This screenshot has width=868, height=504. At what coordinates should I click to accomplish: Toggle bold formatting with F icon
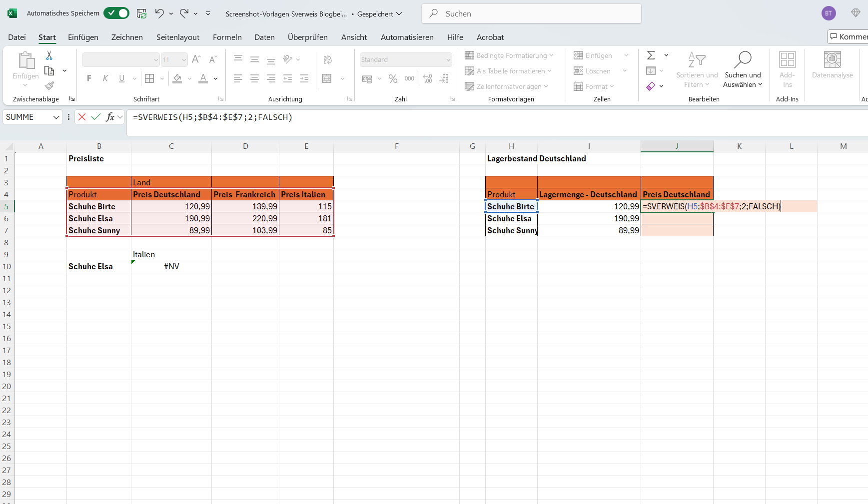point(89,78)
